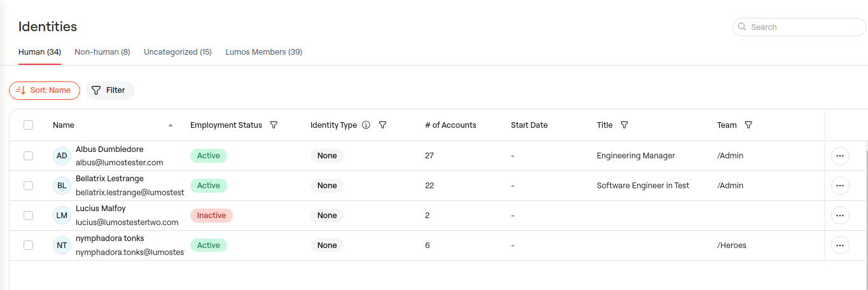Click the # of Accounts column header
Viewport: 868px width, 290px height.
coord(451,125)
